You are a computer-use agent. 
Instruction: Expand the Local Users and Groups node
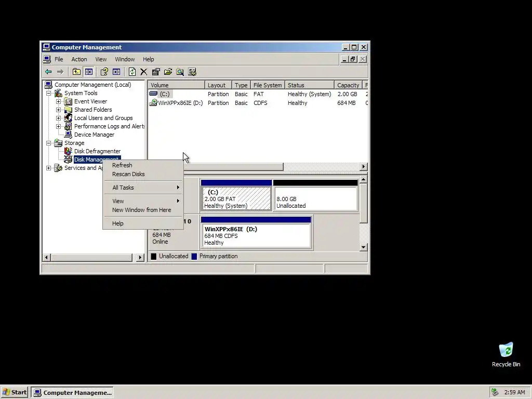tap(58, 118)
